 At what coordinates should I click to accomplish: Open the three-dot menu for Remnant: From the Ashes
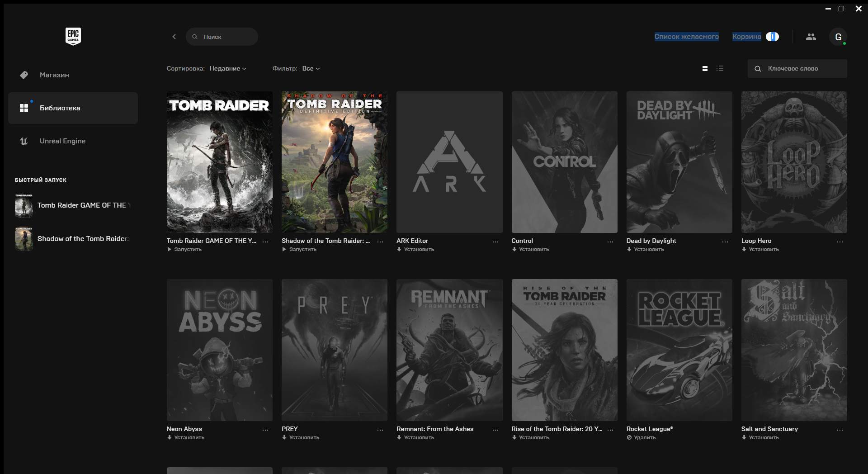(495, 430)
